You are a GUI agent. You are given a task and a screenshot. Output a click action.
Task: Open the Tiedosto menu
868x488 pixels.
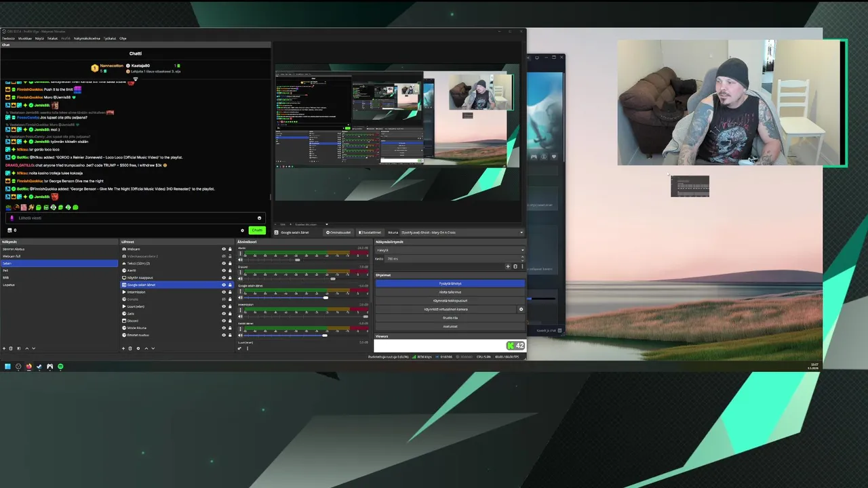(8, 38)
